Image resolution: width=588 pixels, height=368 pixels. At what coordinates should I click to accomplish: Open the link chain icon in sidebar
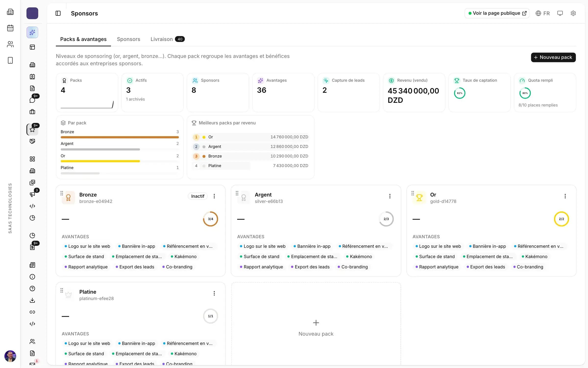pyautogui.click(x=32, y=312)
